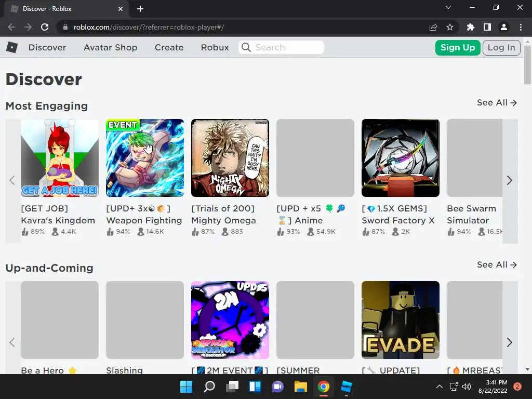Click the Log In button

[501, 47]
